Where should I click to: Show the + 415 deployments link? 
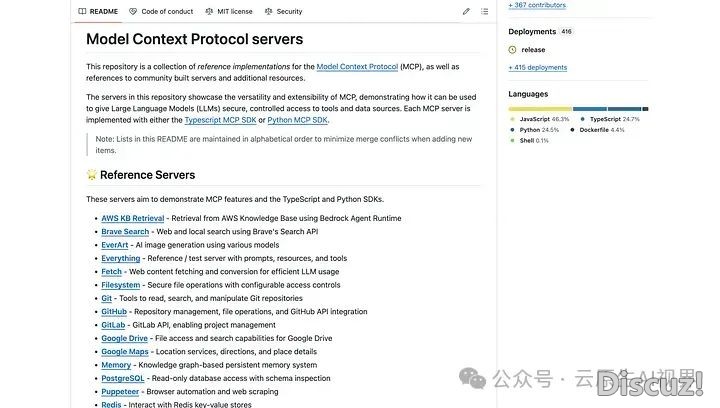tap(538, 67)
